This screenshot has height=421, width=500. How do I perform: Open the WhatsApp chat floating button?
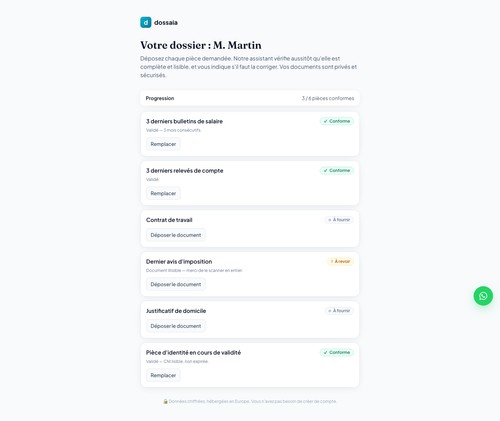483,296
